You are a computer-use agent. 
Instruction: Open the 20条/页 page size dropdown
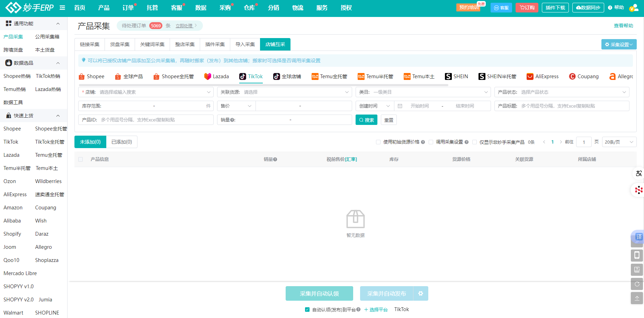[619, 142]
